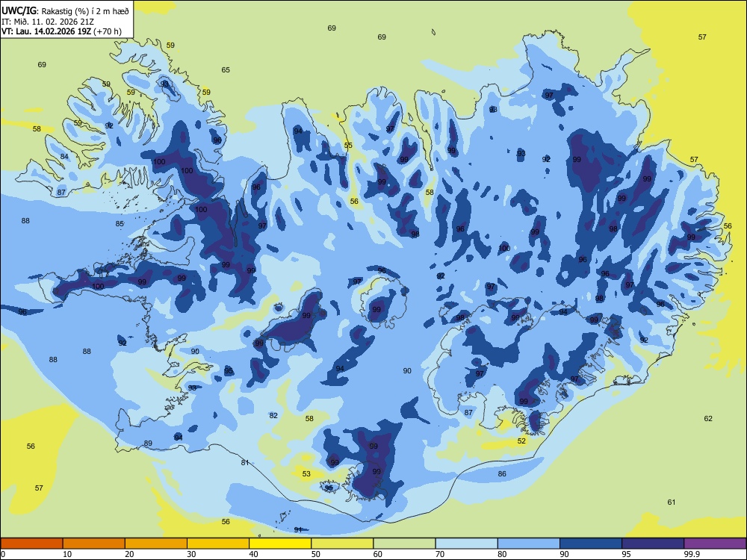
Task: Click the dark navy 95–99.9 legend swatch
Action: tap(653, 544)
